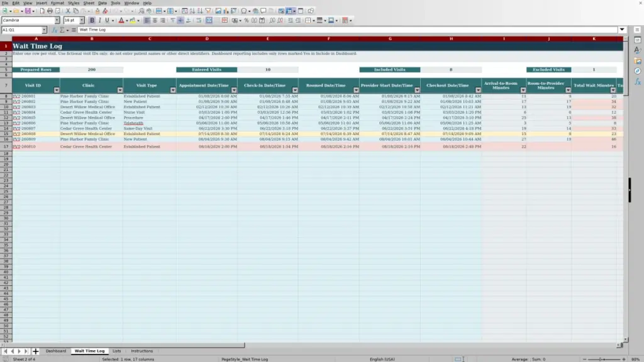Click the Sort Ascending icon
The image size is (644, 362).
coord(192,11)
